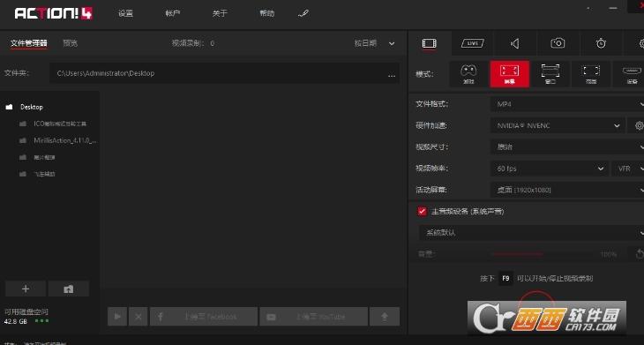Viewport: 644px width, 345px height.
Task: Open the 帐户 account menu
Action: pyautogui.click(x=173, y=13)
